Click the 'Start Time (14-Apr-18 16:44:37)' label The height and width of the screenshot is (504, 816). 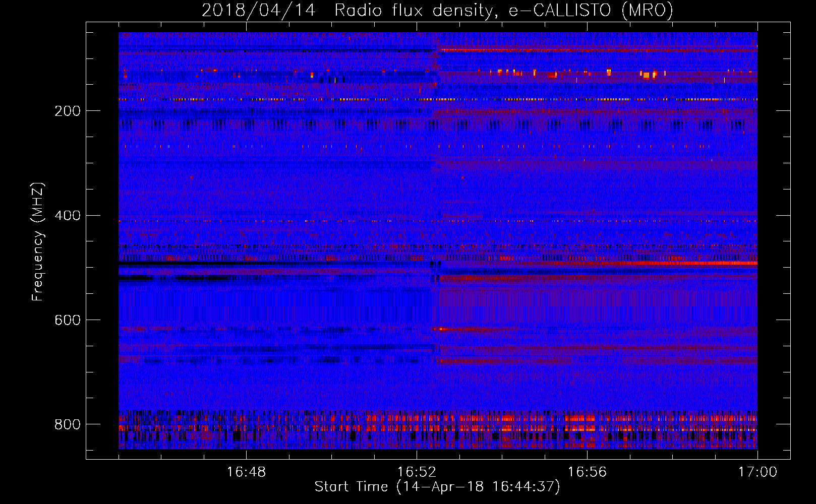click(437, 487)
